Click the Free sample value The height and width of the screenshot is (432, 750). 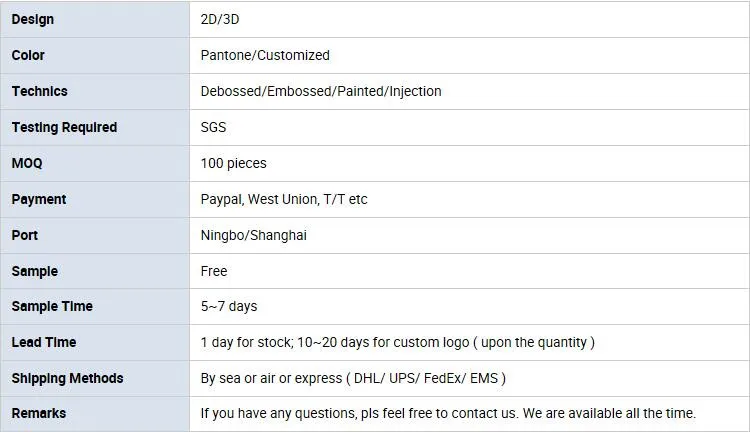pos(214,271)
